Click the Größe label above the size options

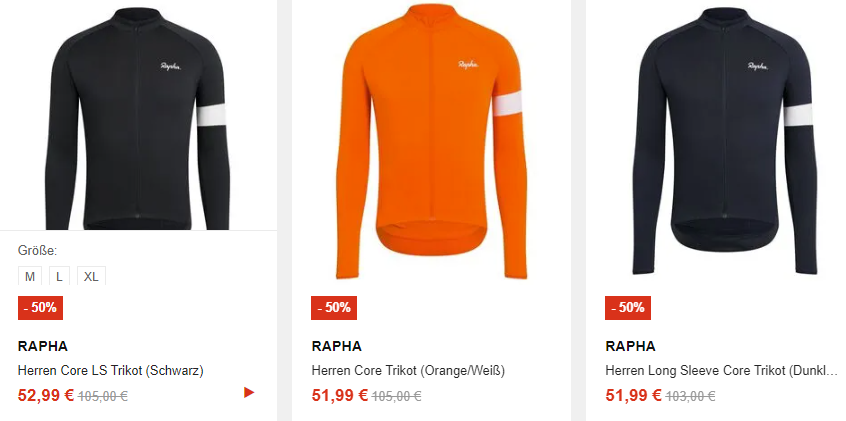click(x=37, y=250)
